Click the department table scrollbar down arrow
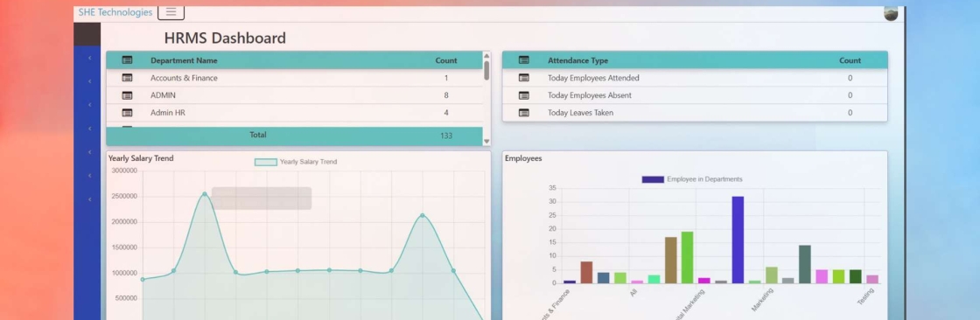Screen dimensions: 980x320 click(486, 142)
